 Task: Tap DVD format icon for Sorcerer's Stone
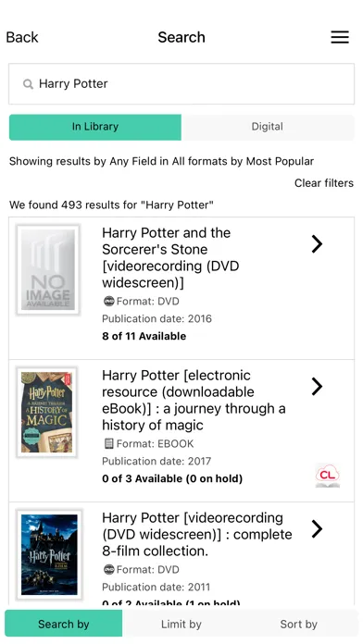108,301
